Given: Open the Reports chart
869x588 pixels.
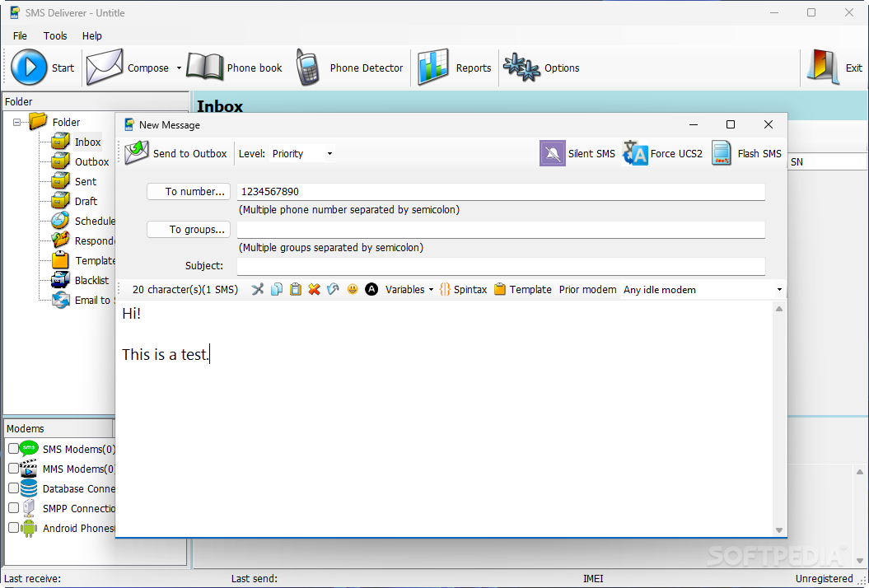Looking at the screenshot, I should (455, 68).
